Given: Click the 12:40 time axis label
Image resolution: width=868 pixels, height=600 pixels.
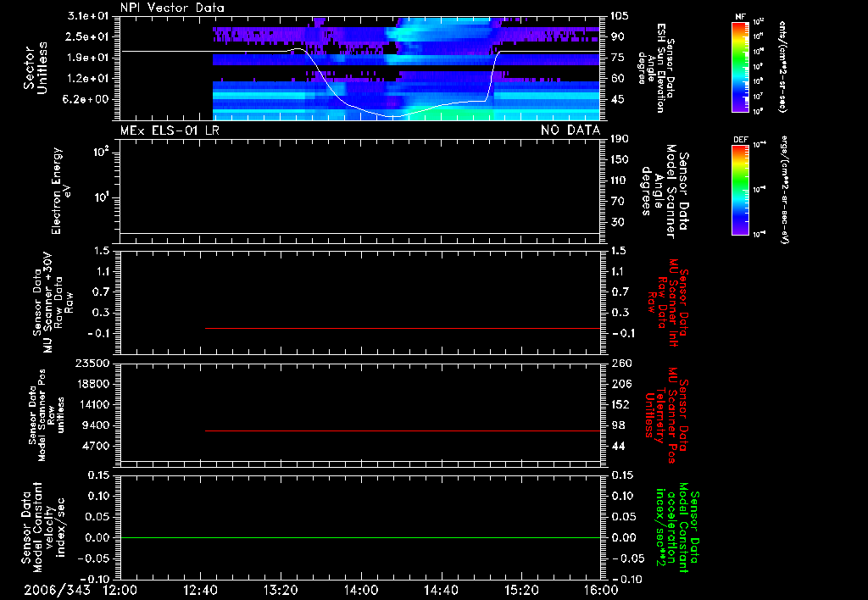Looking at the screenshot, I should pyautogui.click(x=200, y=590).
